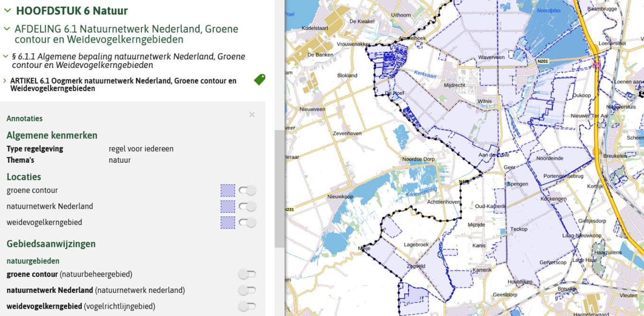Click the groene contour color swatch

coord(228,190)
